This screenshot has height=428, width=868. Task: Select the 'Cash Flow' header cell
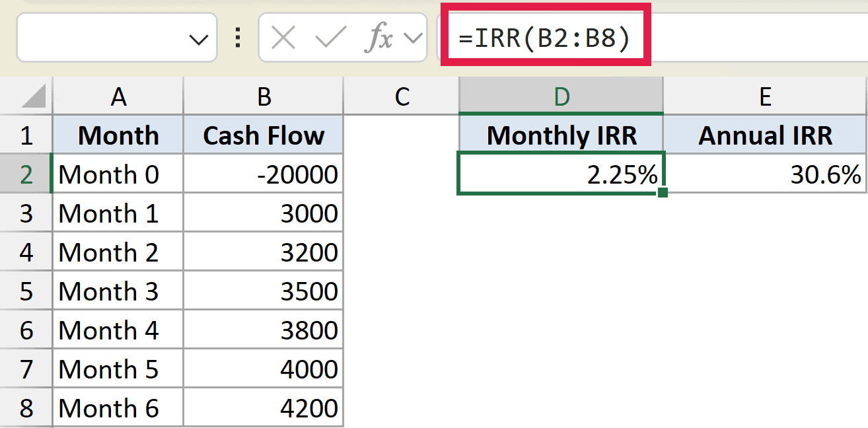[264, 135]
